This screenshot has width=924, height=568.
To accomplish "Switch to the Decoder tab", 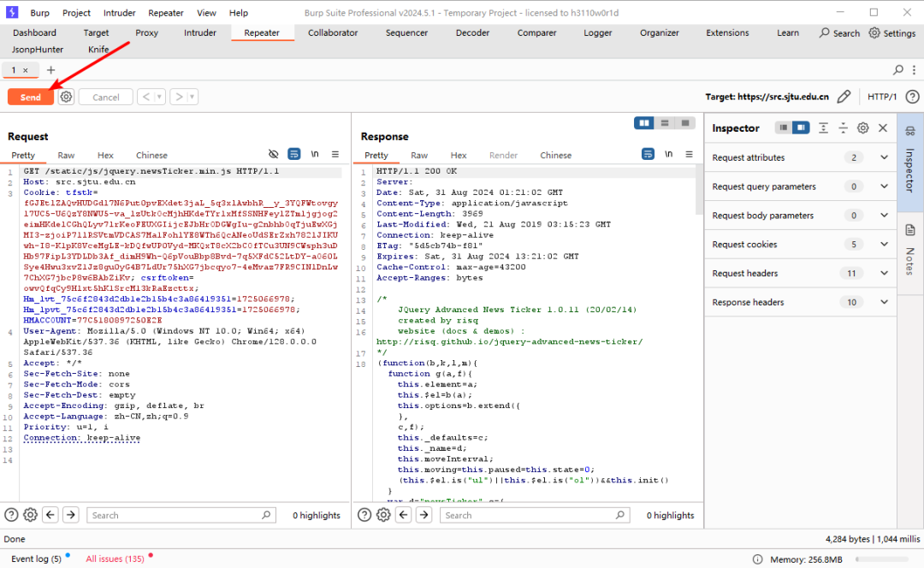I will (472, 33).
